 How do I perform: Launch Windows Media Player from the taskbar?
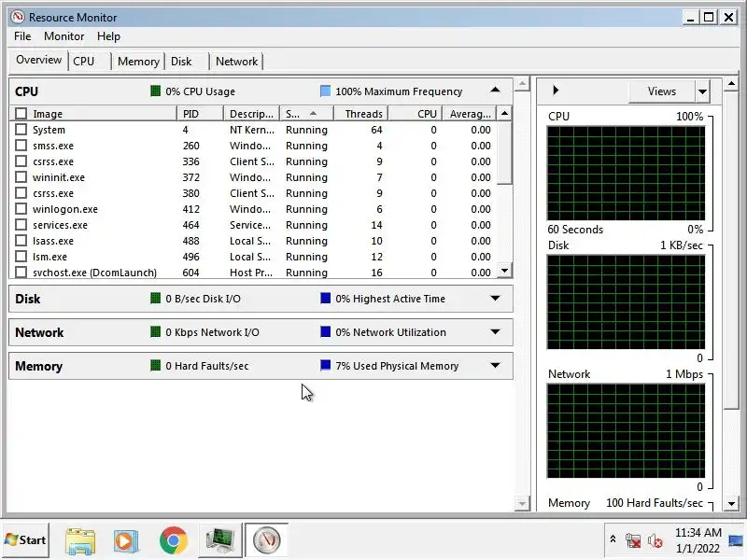[126, 540]
